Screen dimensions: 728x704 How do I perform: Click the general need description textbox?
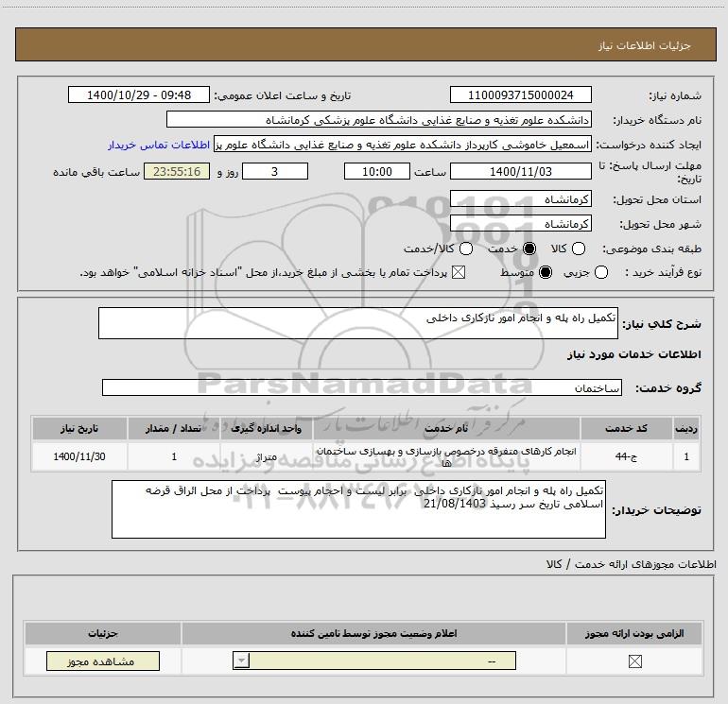tap(358, 323)
